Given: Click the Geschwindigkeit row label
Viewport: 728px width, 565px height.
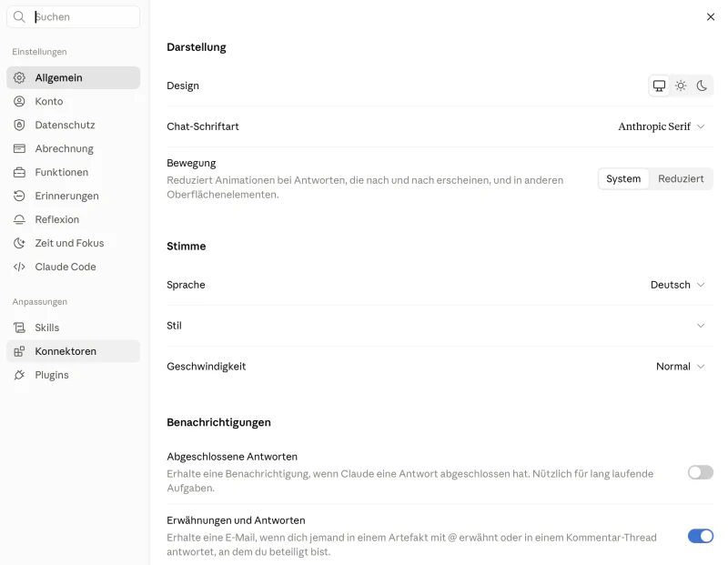Looking at the screenshot, I should click(207, 367).
